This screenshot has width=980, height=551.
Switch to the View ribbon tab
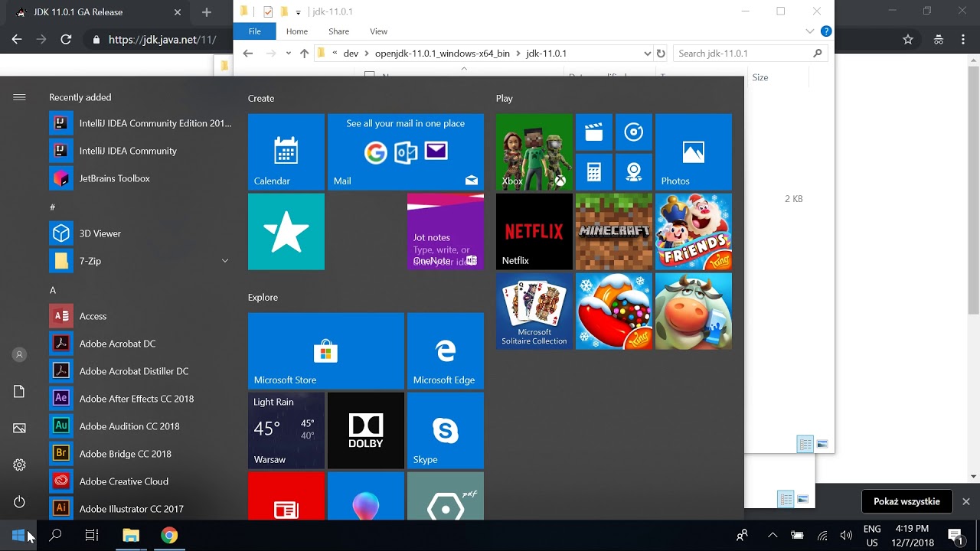[378, 31]
